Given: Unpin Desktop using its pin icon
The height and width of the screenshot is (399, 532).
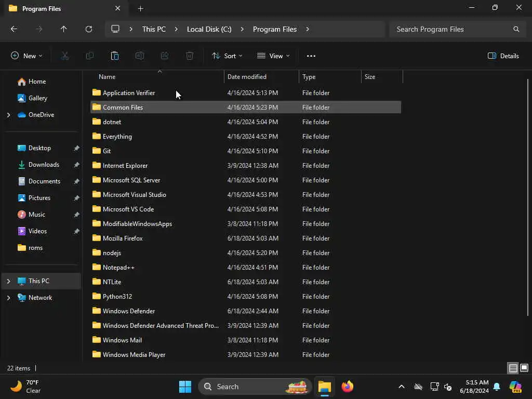Looking at the screenshot, I should point(77,148).
